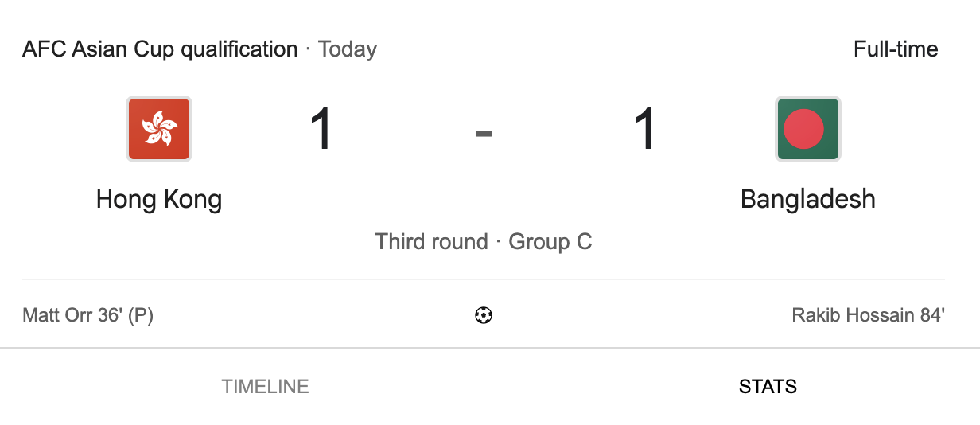
Task: Open the STATS tab
Action: (x=768, y=387)
